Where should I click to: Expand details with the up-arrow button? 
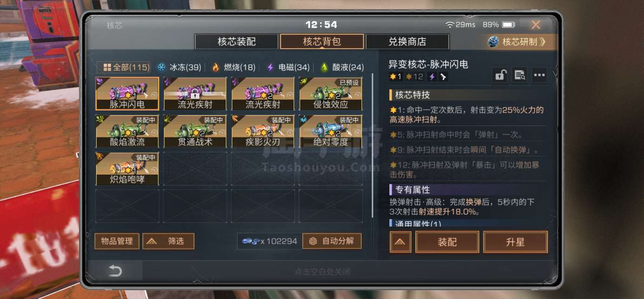[401, 242]
